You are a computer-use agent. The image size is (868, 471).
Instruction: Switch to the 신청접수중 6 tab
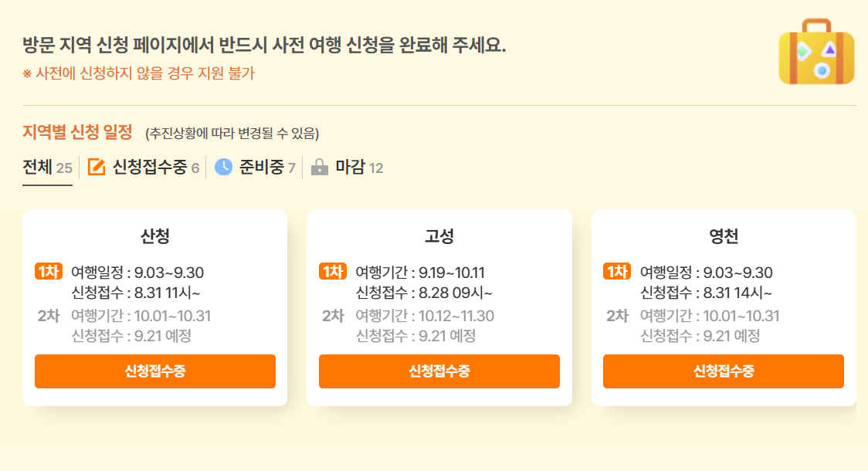[144, 167]
